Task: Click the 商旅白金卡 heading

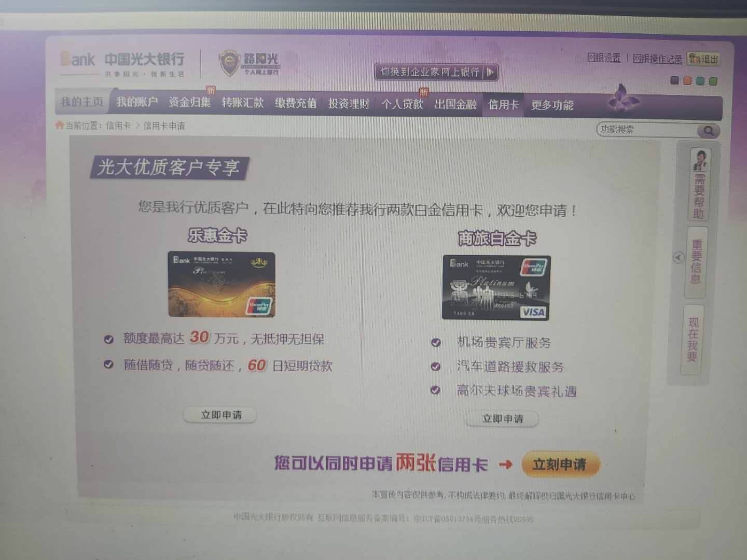Action: pyautogui.click(x=496, y=238)
